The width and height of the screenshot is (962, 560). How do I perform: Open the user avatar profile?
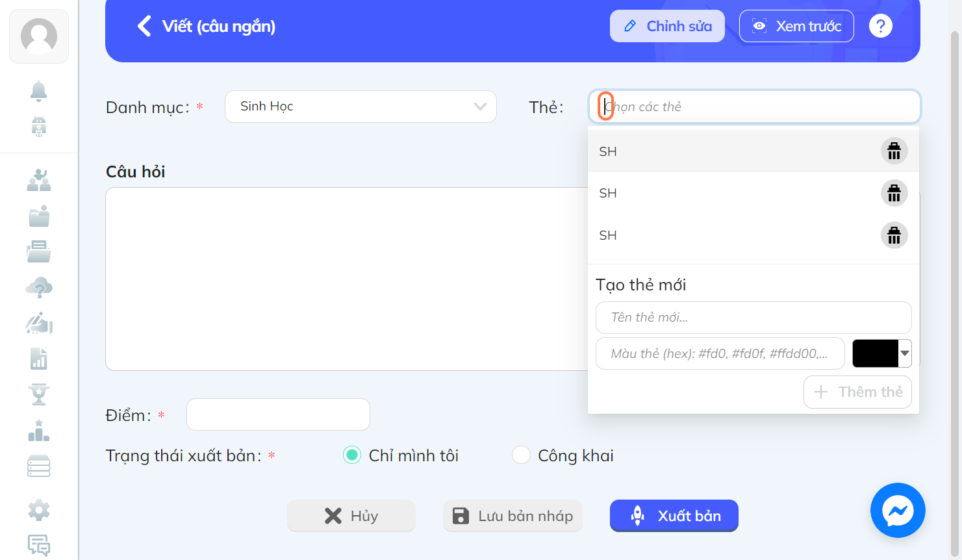pyautogui.click(x=39, y=36)
